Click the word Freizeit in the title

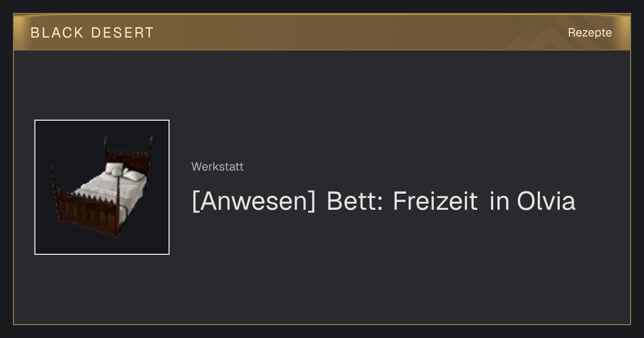pyautogui.click(x=435, y=202)
